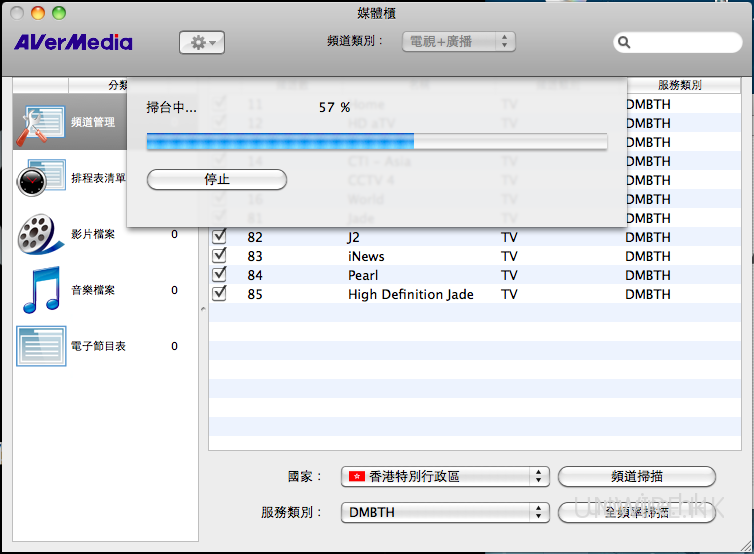The image size is (754, 554).
Task: Toggle the channel 83 iNews checkbox
Action: tap(220, 256)
